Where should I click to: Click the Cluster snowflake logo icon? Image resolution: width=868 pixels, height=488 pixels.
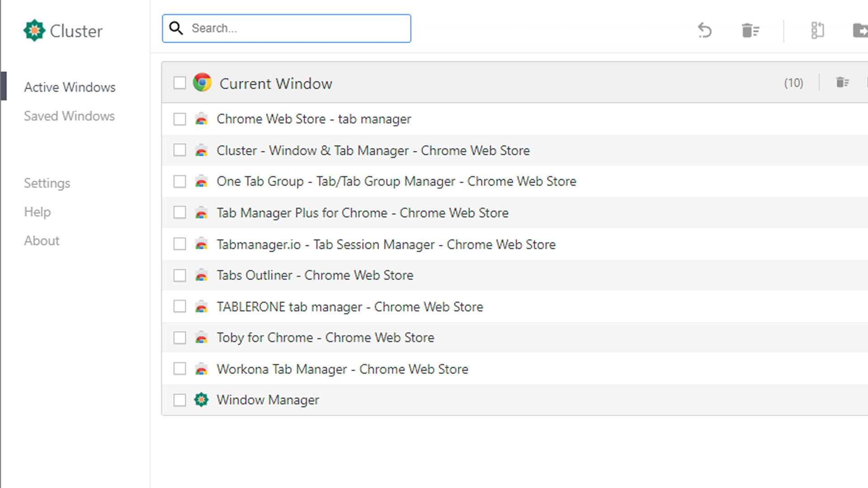(34, 30)
